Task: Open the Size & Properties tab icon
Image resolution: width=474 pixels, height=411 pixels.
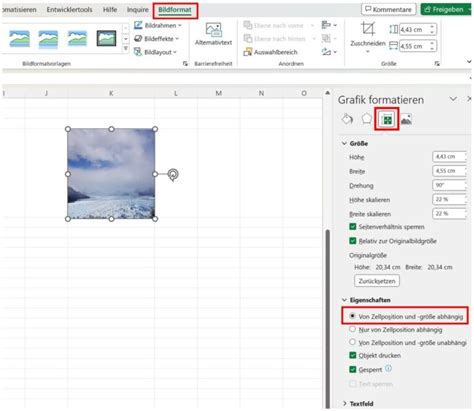Action: click(387, 119)
